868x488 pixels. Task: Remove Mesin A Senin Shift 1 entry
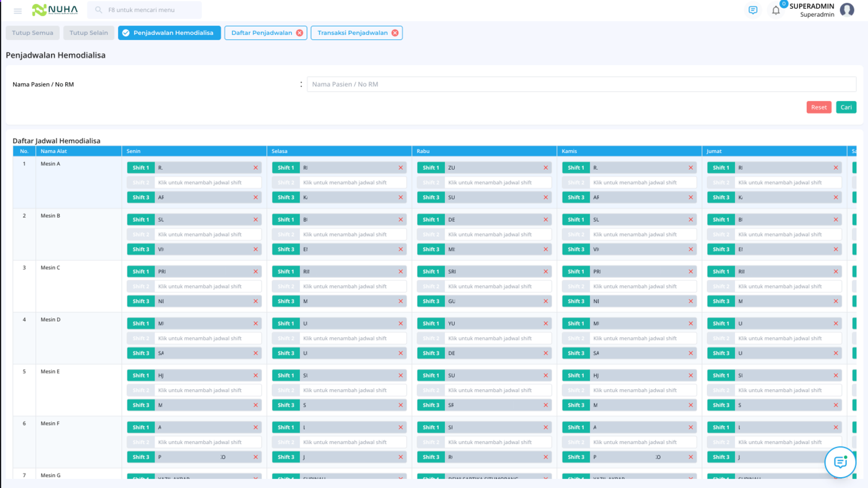click(x=256, y=168)
